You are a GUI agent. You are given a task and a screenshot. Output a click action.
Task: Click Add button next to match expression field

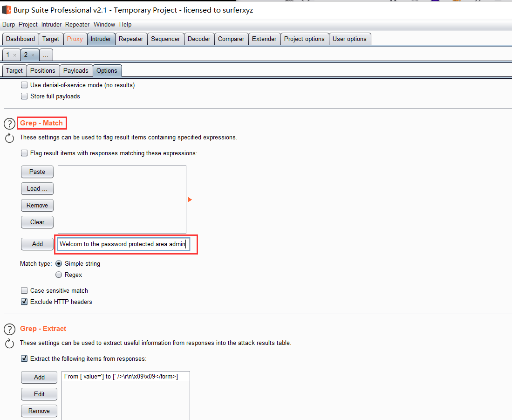tap(37, 244)
